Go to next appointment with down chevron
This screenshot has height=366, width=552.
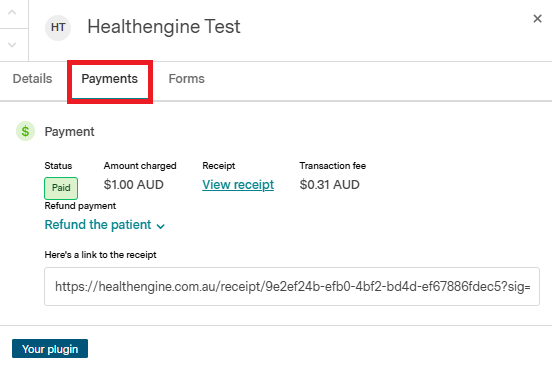[12, 45]
